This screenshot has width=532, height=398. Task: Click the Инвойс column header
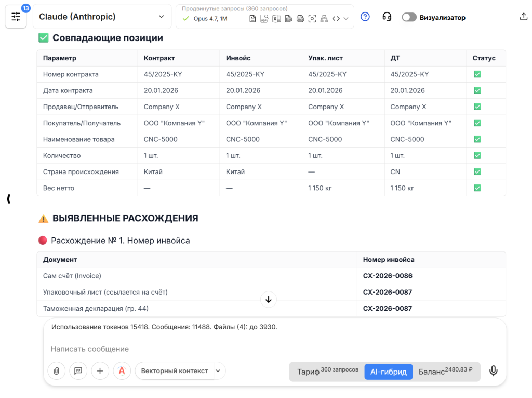(x=238, y=58)
